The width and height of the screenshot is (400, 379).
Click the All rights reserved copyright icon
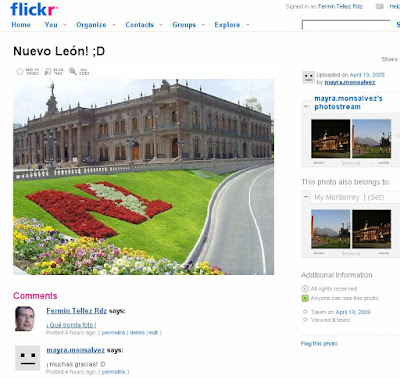[x=305, y=289]
